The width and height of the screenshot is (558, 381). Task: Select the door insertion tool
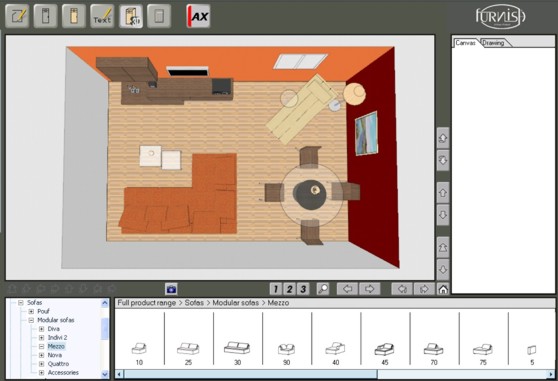pyautogui.click(x=46, y=16)
